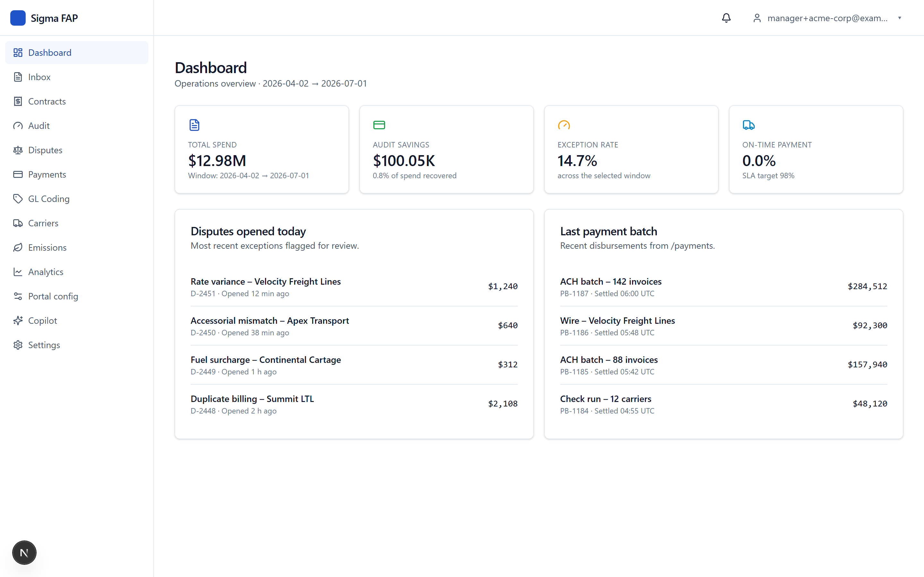Screen dimensions: 924x577
Task: Open the ACH batch – 142 invoices entry
Action: click(723, 287)
